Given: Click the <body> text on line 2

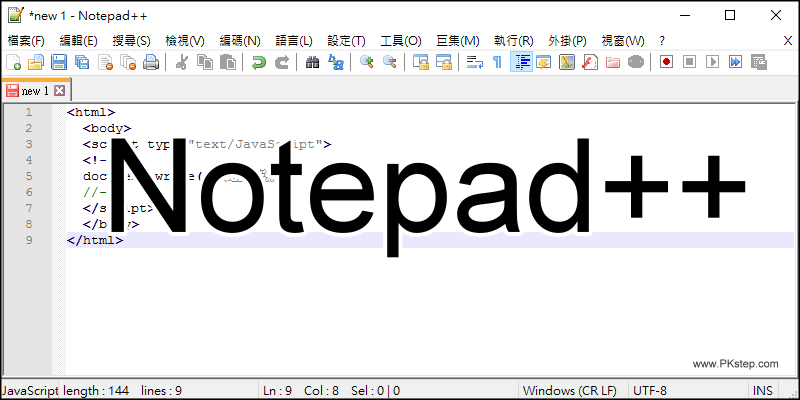Looking at the screenshot, I should click(107, 128).
